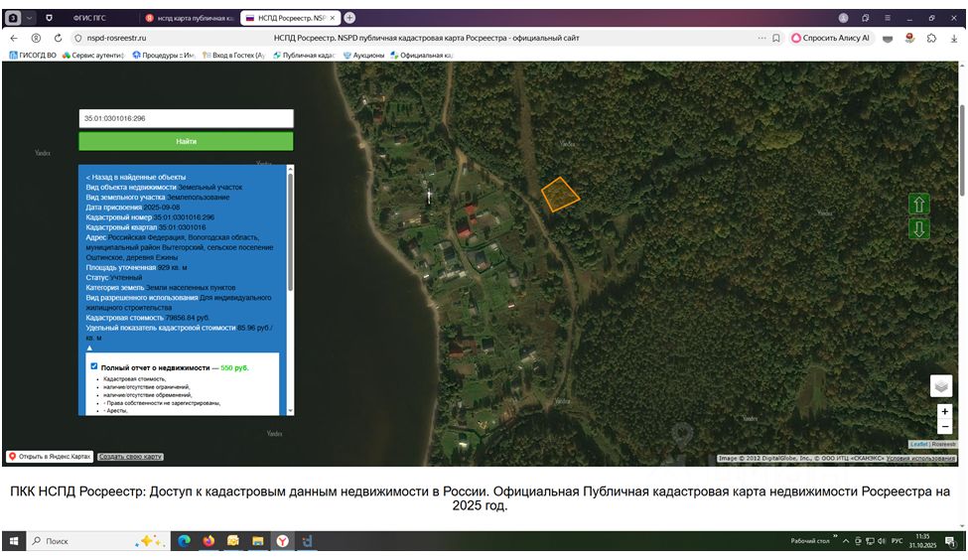Open the downloads arrow icon
Image resolution: width=968 pixels, height=560 pixels.
click(954, 39)
